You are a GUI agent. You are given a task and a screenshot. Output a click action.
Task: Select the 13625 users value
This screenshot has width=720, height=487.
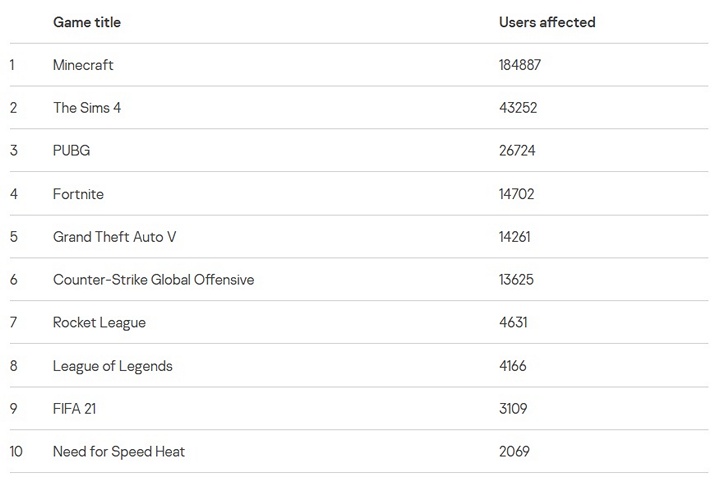pos(516,280)
